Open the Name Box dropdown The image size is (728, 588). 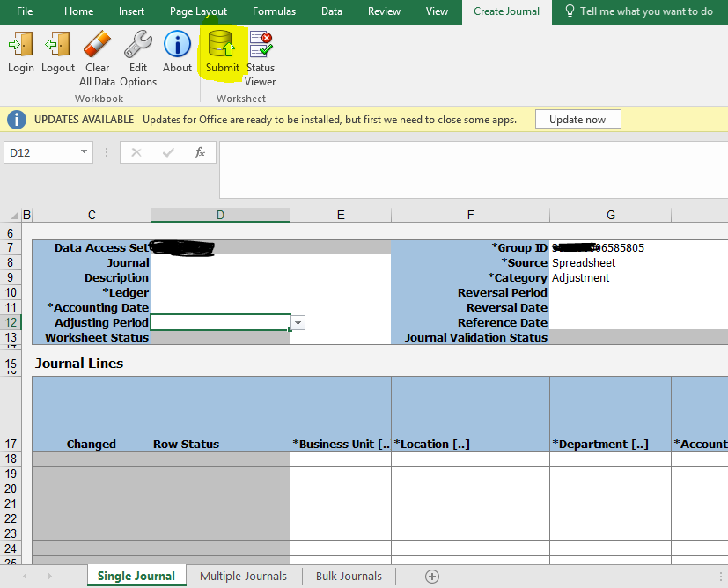85,151
